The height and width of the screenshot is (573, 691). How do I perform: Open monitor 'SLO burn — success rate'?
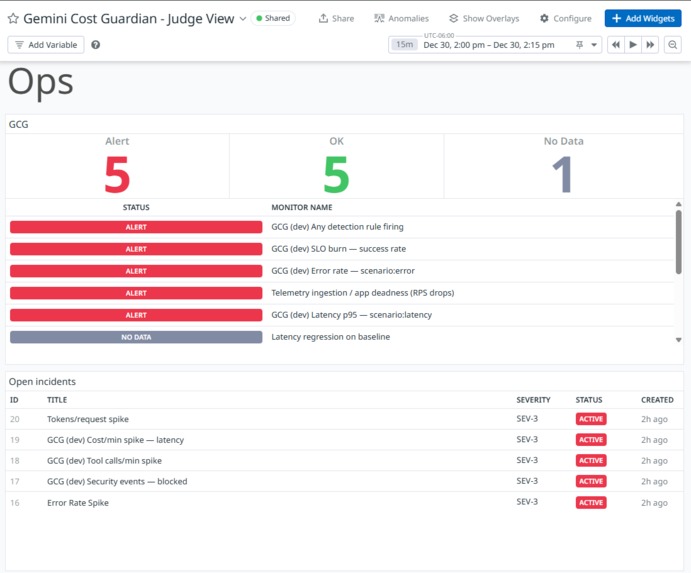click(x=338, y=249)
